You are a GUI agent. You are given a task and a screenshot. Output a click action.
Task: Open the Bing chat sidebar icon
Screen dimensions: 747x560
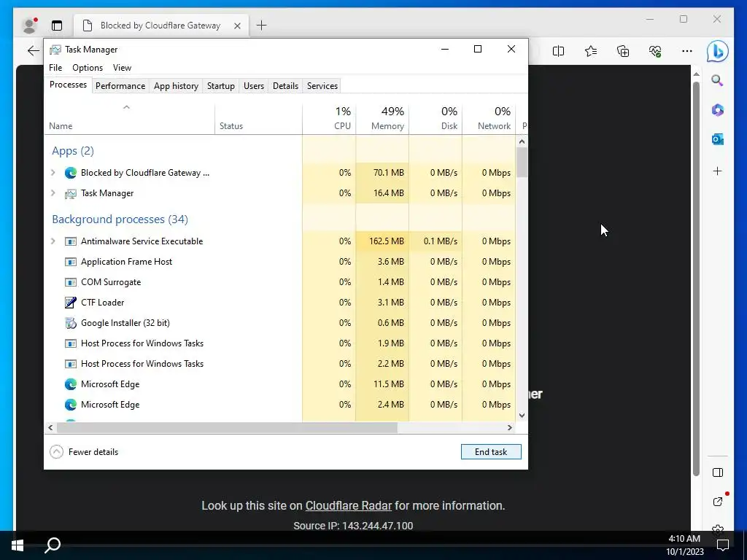pos(718,51)
